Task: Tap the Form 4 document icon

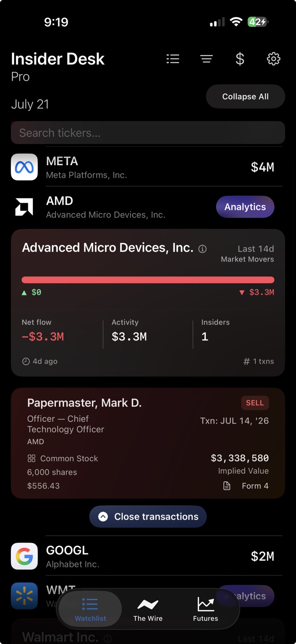Action: click(227, 486)
